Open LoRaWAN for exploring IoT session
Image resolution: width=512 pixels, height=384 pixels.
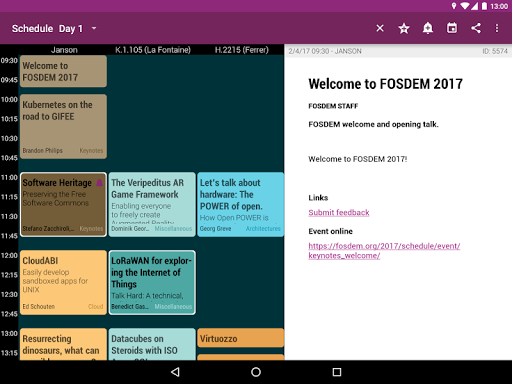tap(152, 283)
